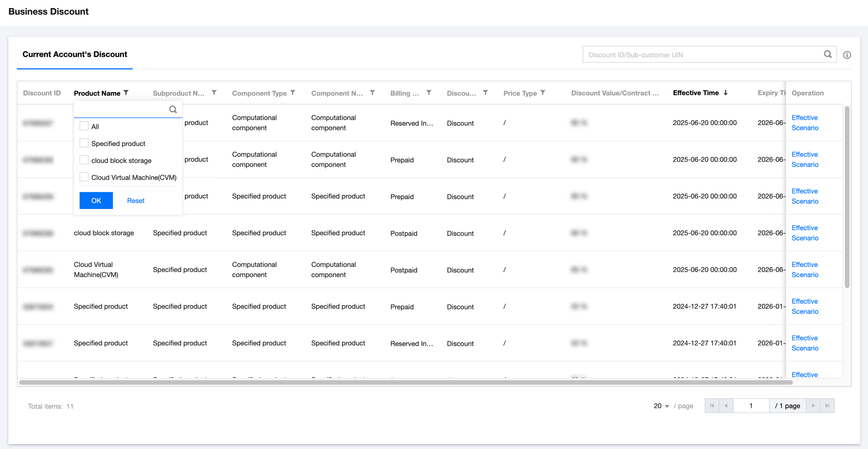Check the All option in product filter
Image resolution: width=868 pixels, height=449 pixels.
pos(84,126)
